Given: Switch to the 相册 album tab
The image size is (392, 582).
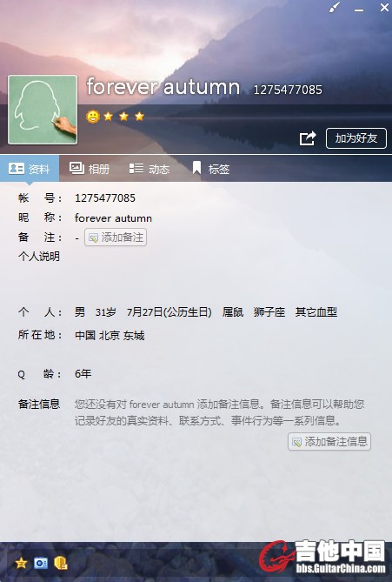Looking at the screenshot, I should 89,169.
